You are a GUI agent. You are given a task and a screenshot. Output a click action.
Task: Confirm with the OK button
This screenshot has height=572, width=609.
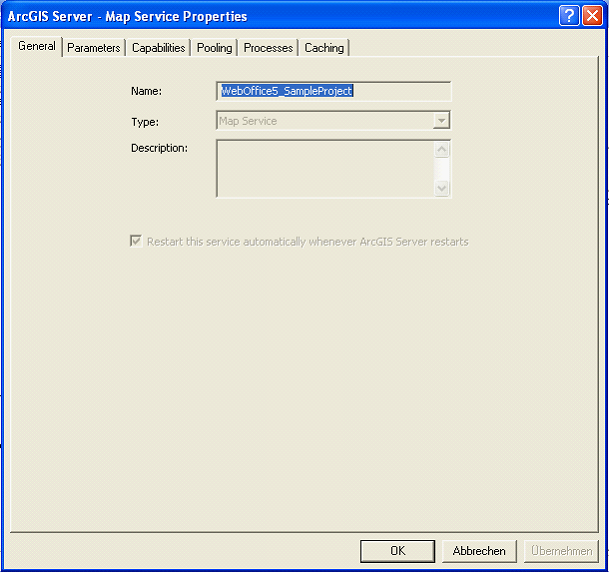coord(397,551)
